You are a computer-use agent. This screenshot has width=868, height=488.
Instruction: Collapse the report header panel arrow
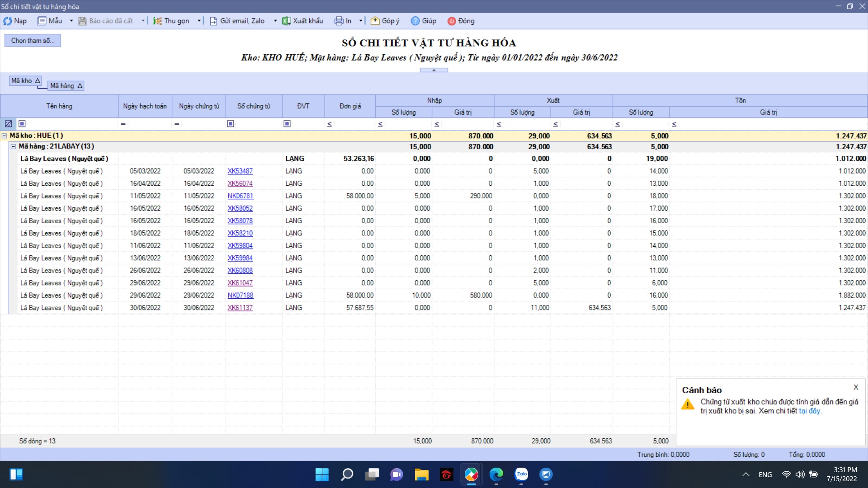434,70
